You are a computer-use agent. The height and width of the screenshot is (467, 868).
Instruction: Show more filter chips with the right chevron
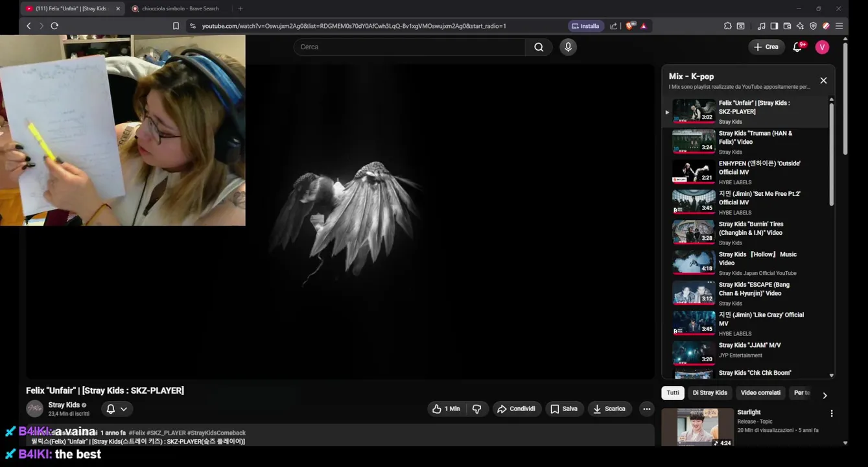tap(825, 395)
